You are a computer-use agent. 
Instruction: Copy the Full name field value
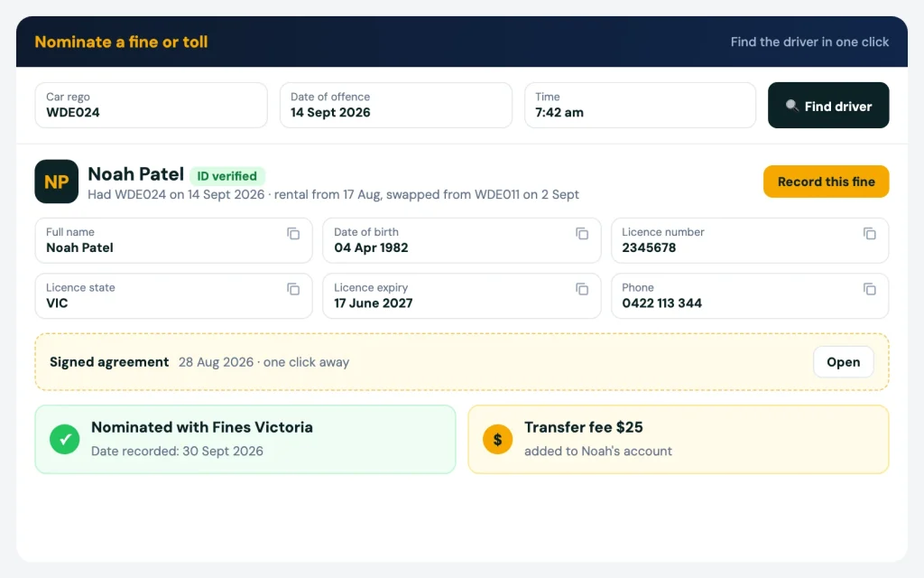(x=293, y=234)
